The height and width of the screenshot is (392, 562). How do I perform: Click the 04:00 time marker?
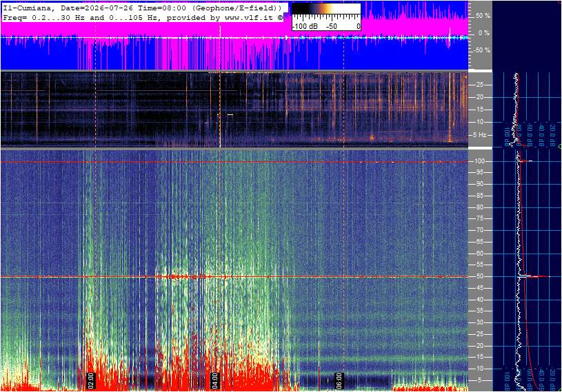click(214, 380)
